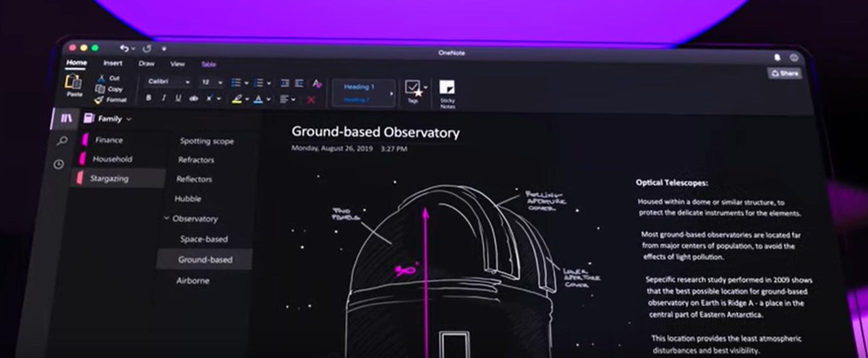Image resolution: width=868 pixels, height=358 pixels.
Task: Click the numbered list icon
Action: 259,82
